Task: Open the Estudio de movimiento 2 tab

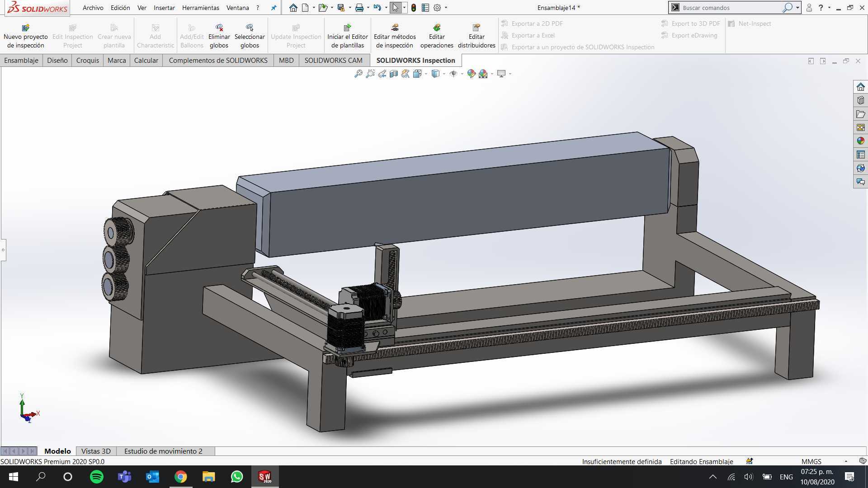Action: [x=163, y=451]
